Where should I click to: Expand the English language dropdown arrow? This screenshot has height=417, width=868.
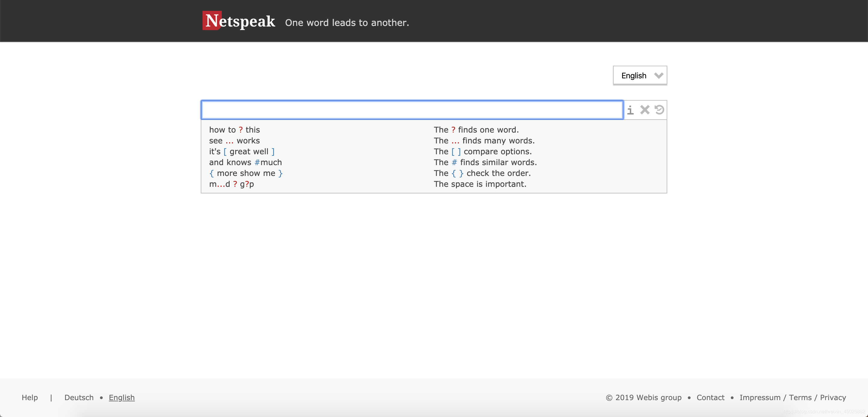pos(659,75)
